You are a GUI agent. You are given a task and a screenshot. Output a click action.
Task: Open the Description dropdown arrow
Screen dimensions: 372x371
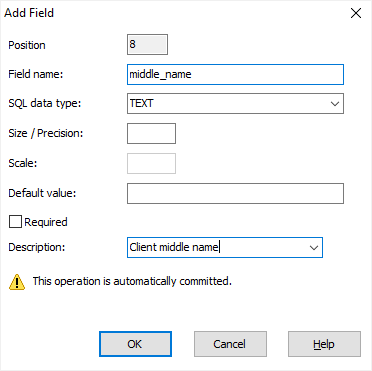point(314,248)
